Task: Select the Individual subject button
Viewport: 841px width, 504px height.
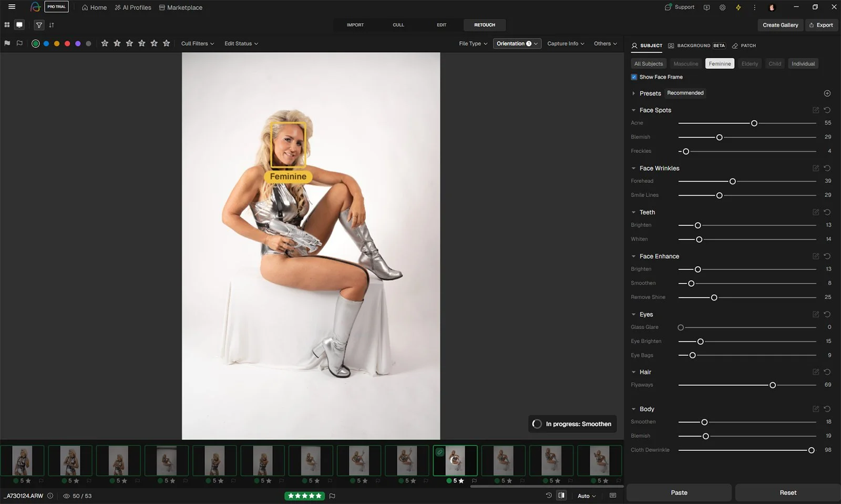Action: pos(803,64)
